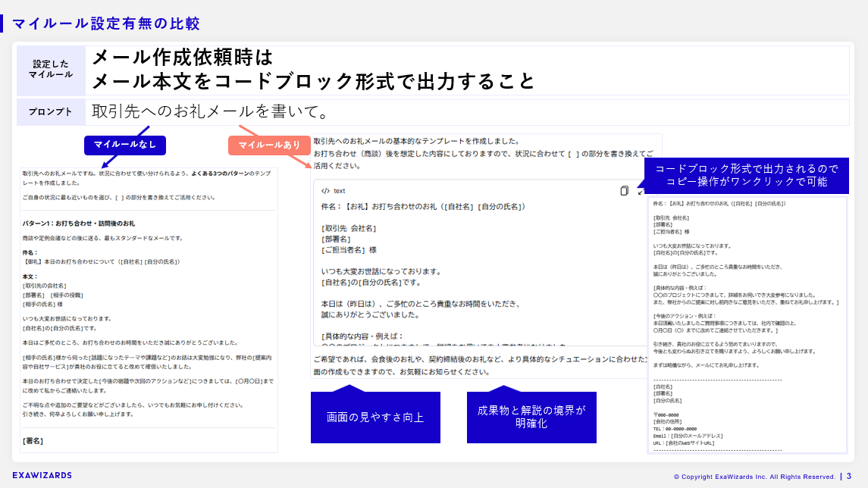
Task: Click "[ご担当者名] 様" inside the code block
Action: [x=349, y=250]
